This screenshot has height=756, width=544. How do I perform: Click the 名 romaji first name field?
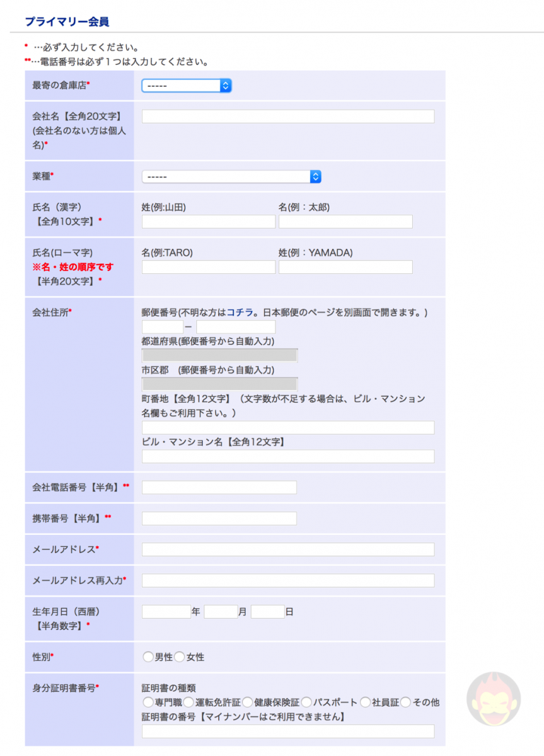(x=208, y=267)
